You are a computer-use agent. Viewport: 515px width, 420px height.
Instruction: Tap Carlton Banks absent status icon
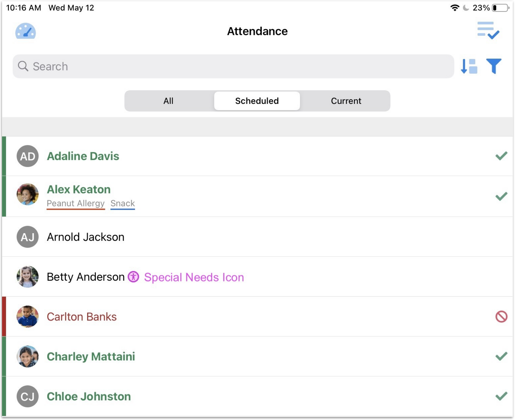(501, 317)
